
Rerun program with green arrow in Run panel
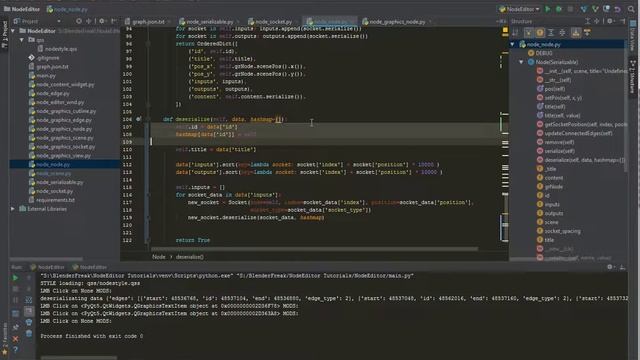click(x=15, y=278)
